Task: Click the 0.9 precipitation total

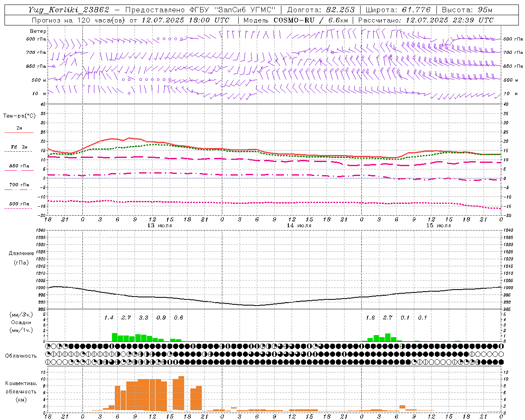Action: point(161,317)
